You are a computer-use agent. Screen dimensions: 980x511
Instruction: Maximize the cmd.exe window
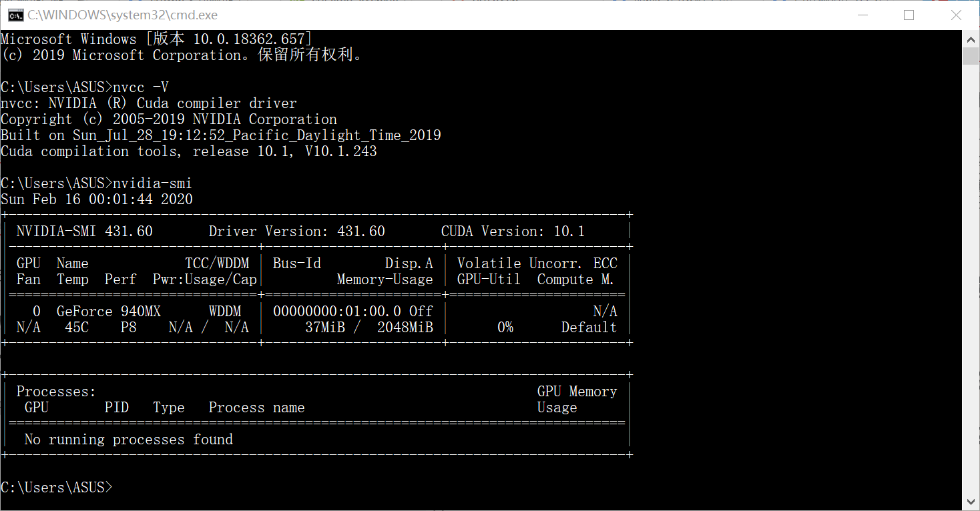point(909,15)
